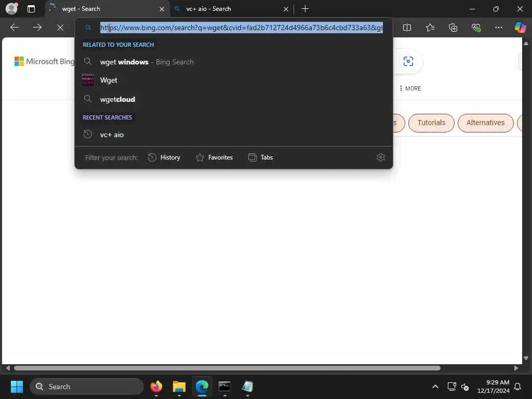532x399 pixels.
Task: Open Collections
Action: pyautogui.click(x=453, y=28)
